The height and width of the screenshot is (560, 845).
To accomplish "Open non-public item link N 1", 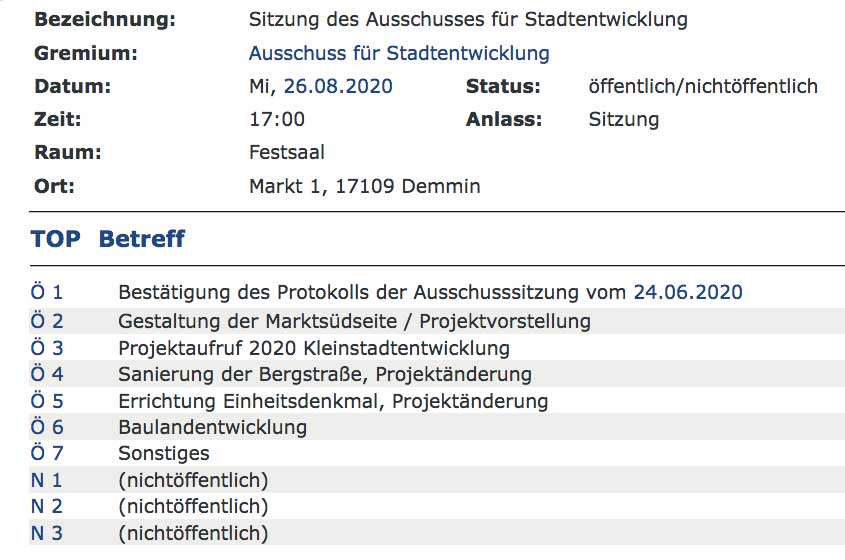I will coord(47,480).
